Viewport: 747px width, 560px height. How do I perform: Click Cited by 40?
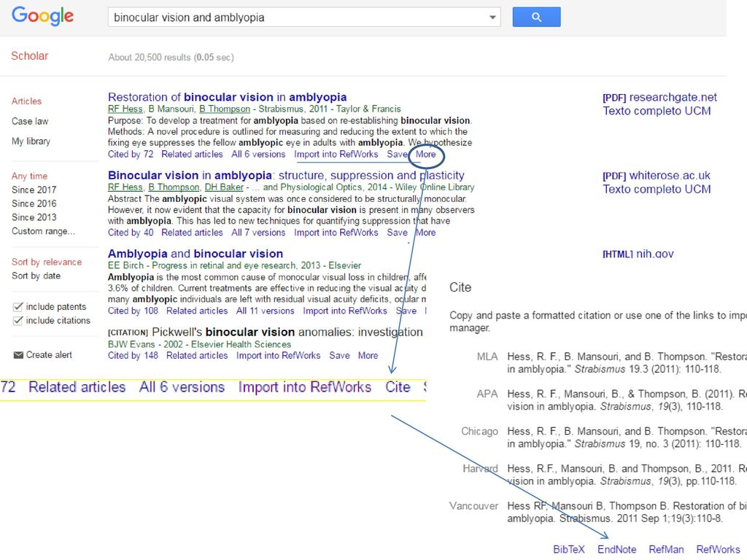[131, 233]
